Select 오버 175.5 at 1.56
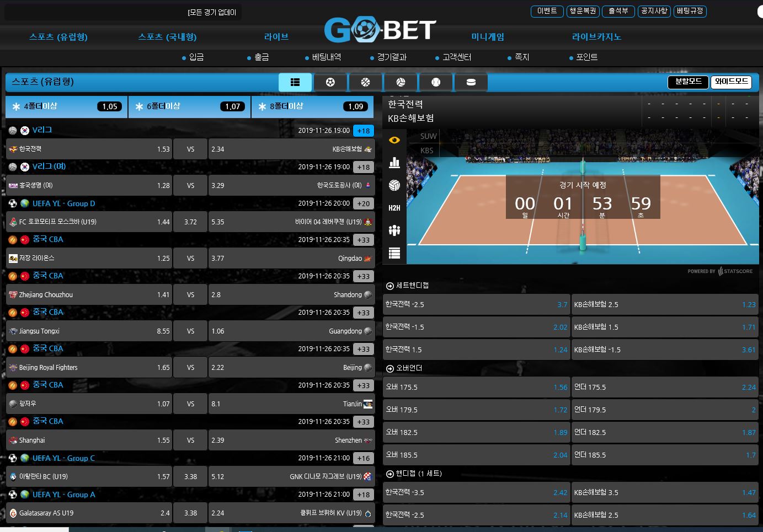The height and width of the screenshot is (532, 763). (477, 387)
